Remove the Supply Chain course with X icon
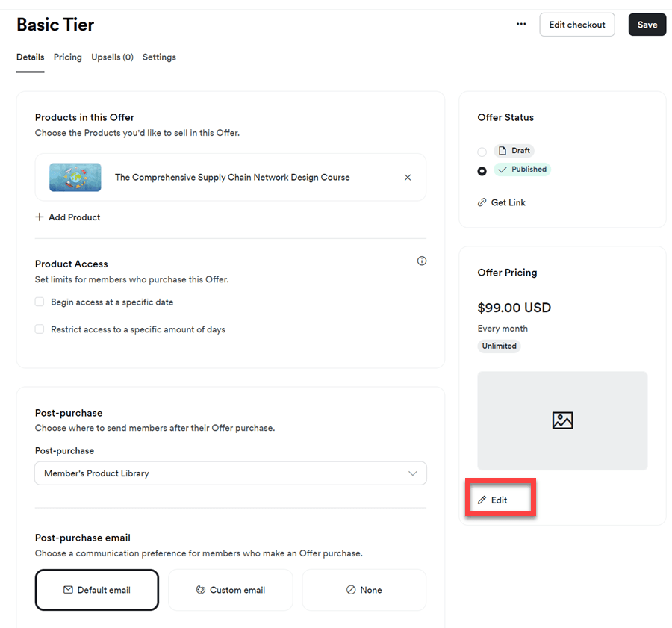This screenshot has height=628, width=672. pyautogui.click(x=408, y=178)
